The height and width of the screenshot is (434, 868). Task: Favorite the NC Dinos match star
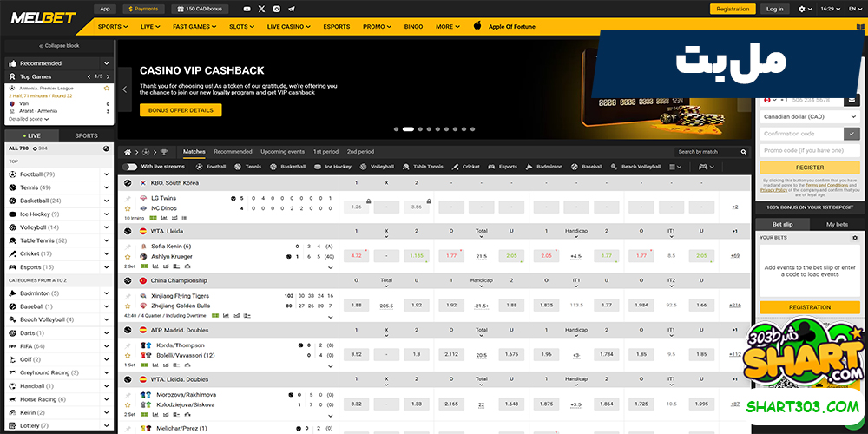tap(128, 208)
